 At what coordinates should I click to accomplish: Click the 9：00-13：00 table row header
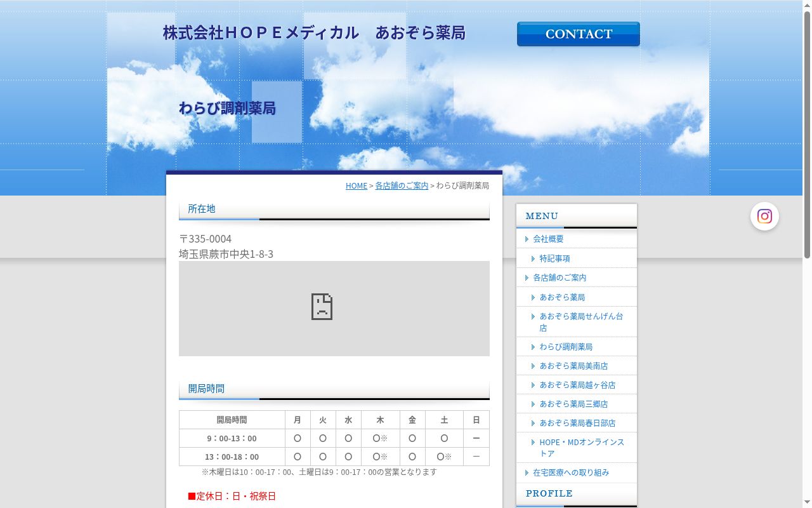[232, 438]
